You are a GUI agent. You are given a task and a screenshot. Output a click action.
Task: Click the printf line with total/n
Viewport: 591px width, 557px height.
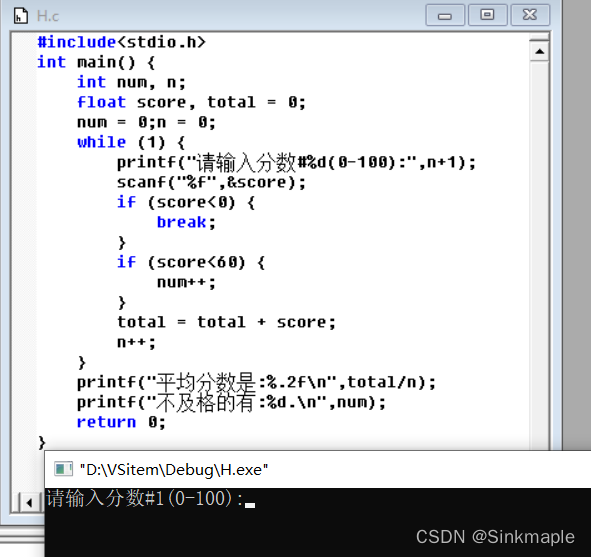(x=256, y=383)
